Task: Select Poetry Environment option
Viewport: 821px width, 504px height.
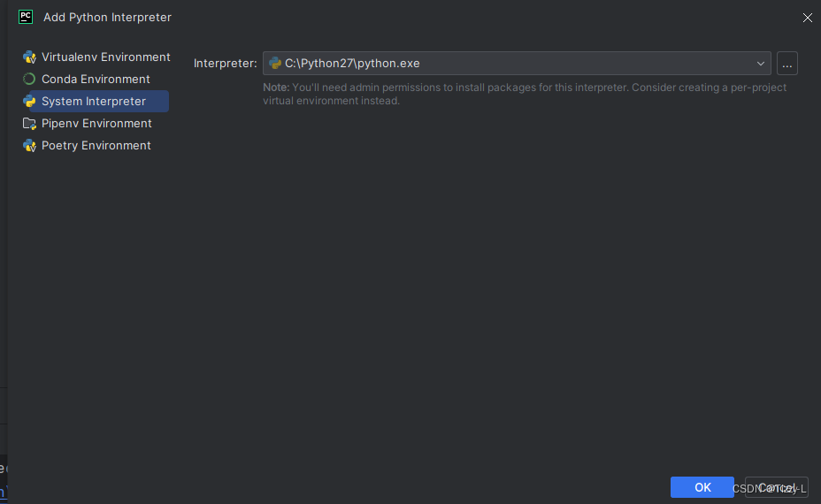Action: tap(96, 146)
